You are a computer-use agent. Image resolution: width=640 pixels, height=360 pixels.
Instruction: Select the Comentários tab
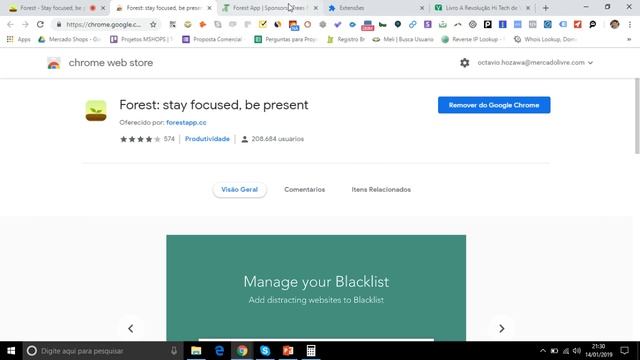click(x=304, y=189)
